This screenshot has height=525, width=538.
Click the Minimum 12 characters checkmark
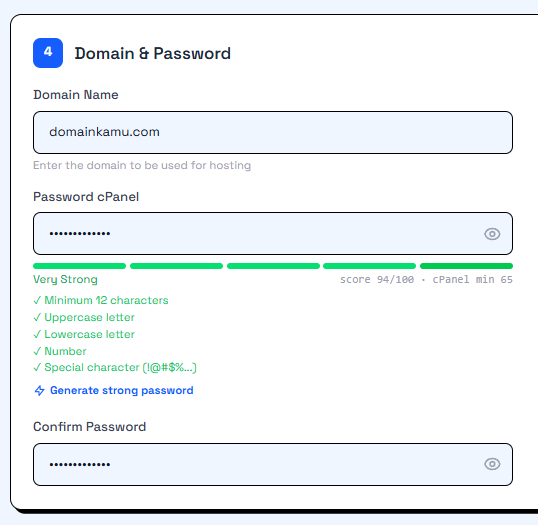(37, 301)
